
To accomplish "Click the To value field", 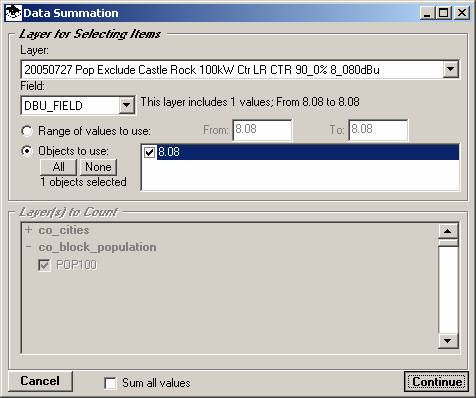I will (x=378, y=130).
